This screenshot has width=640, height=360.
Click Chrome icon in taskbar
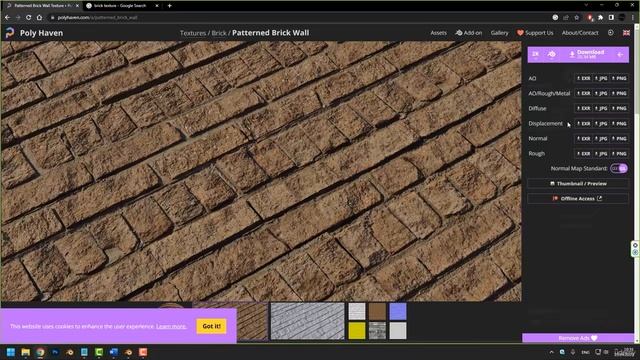[x=40, y=352]
